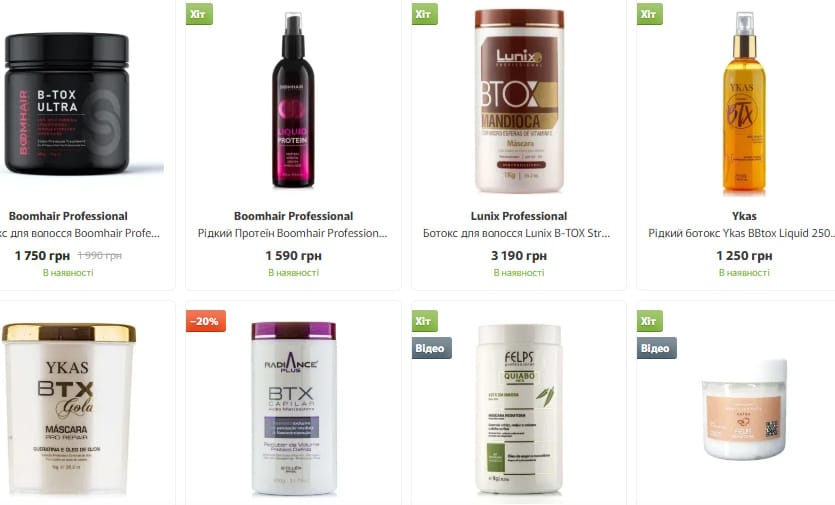The image size is (835, 505).
Task: Open 'Рідкий Протеїн Boomhair Profession...' link
Action: 293,233
